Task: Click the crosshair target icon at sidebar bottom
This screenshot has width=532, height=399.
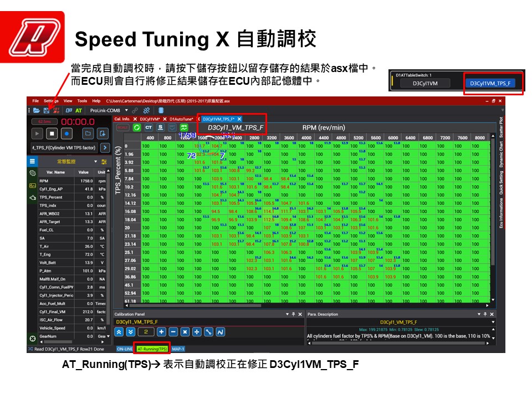Action: click(x=33, y=338)
